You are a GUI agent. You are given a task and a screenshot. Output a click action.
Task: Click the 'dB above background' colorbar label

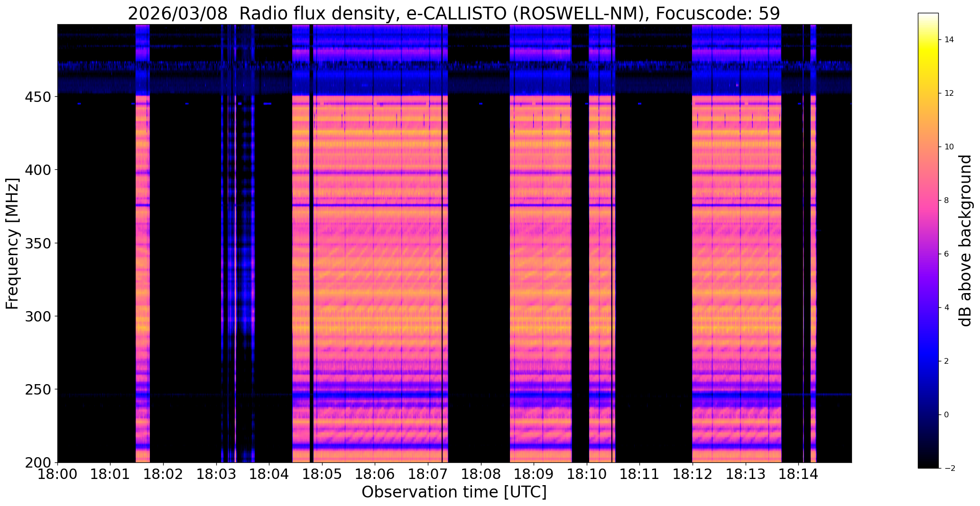[x=965, y=240]
